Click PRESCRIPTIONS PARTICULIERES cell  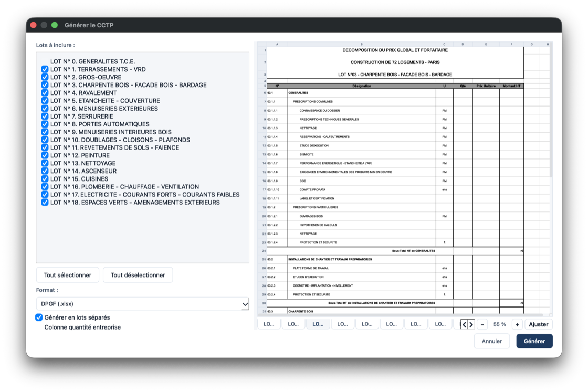(316, 207)
